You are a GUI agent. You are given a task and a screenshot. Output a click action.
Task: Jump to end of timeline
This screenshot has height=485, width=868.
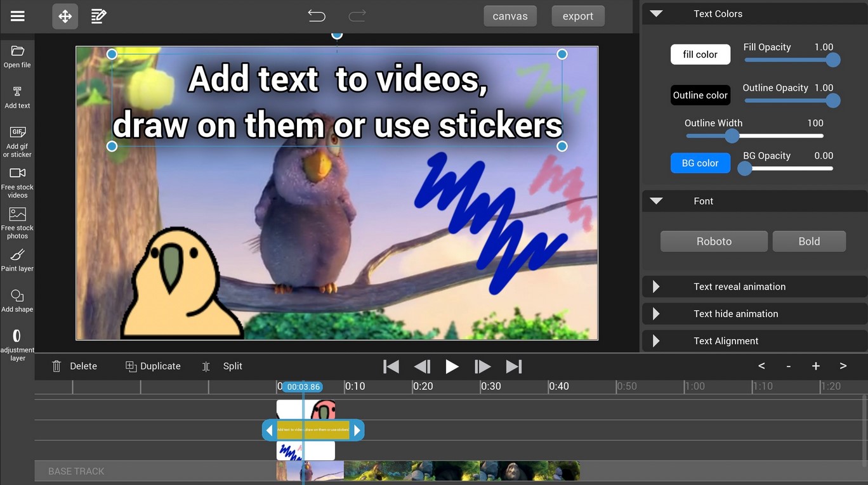tap(513, 366)
